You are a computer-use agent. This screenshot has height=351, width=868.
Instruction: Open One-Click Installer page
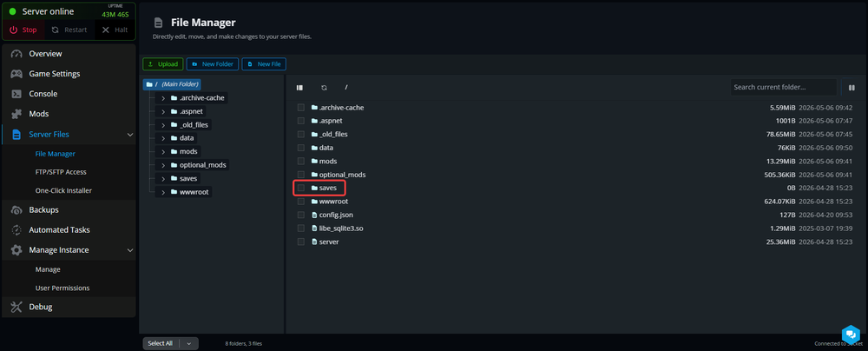coord(63,190)
